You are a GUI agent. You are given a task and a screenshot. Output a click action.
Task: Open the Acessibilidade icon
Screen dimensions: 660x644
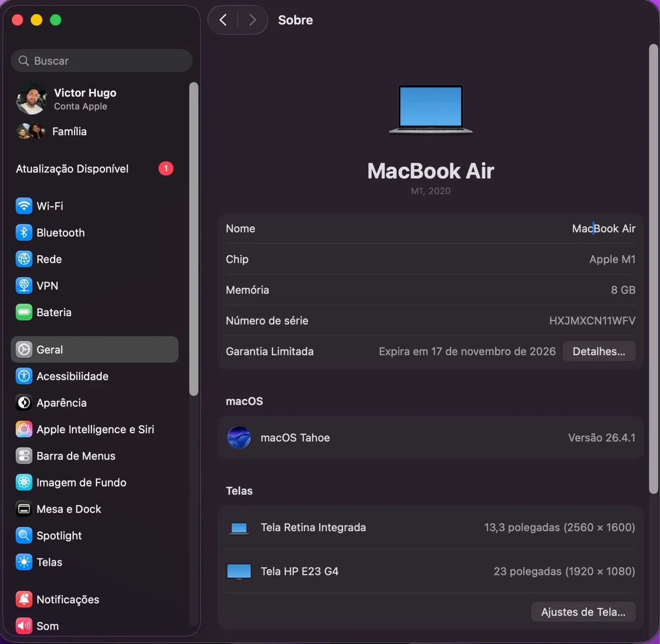pos(24,376)
